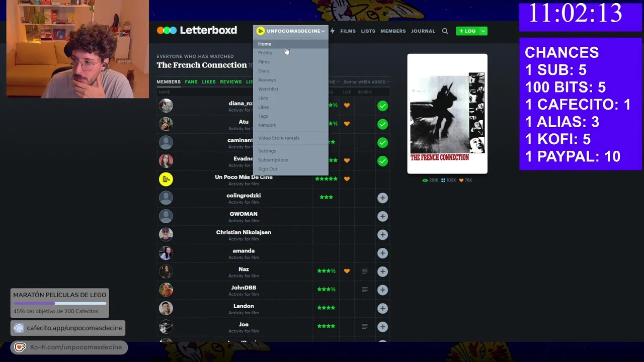Open Watchlist from the account menu

pos(268,89)
